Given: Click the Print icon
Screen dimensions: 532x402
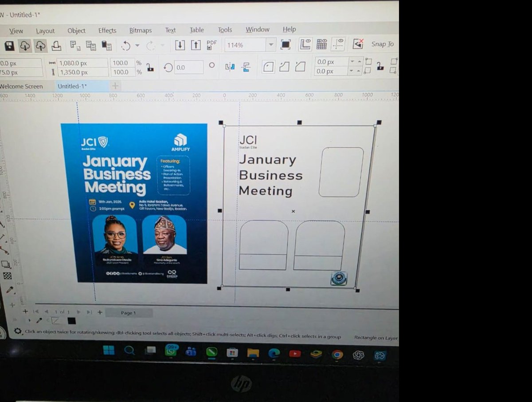Looking at the screenshot, I should [56, 45].
